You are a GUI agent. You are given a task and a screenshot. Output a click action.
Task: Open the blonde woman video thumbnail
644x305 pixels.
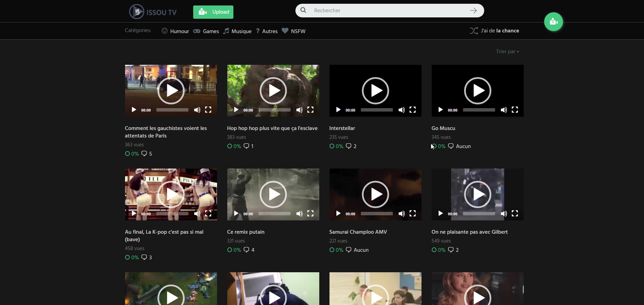[478, 289]
